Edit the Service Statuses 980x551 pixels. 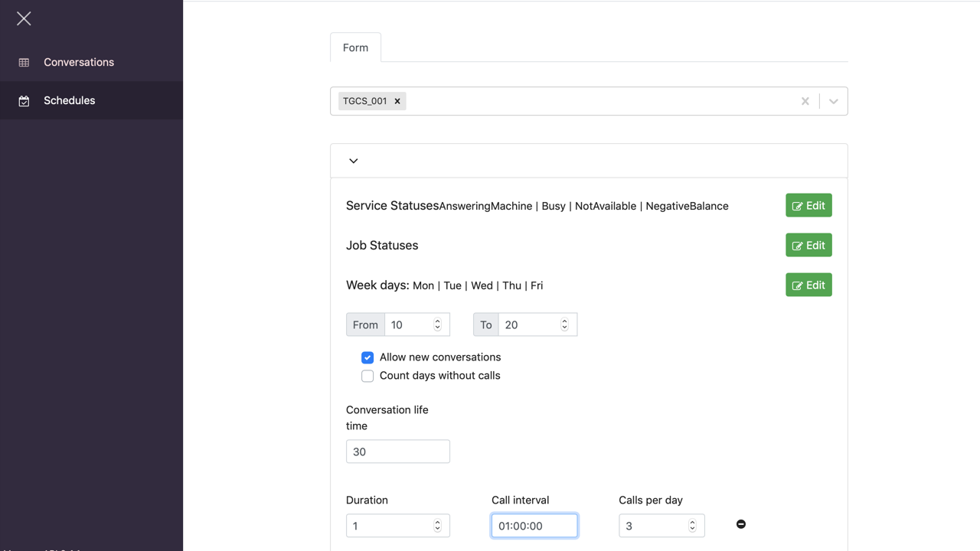(808, 206)
